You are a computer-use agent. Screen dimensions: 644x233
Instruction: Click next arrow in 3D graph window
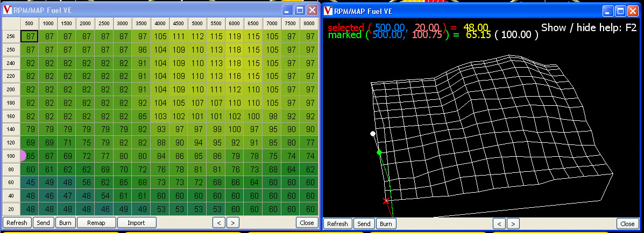tap(513, 224)
